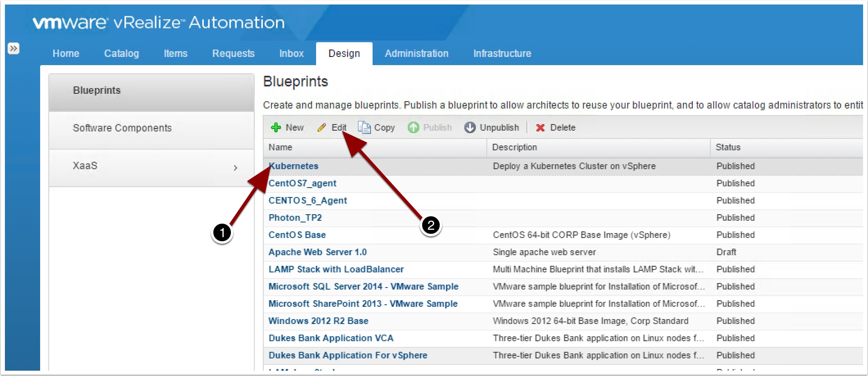Open the CentOS Base blueprint
The height and width of the screenshot is (376, 868).
click(x=297, y=235)
